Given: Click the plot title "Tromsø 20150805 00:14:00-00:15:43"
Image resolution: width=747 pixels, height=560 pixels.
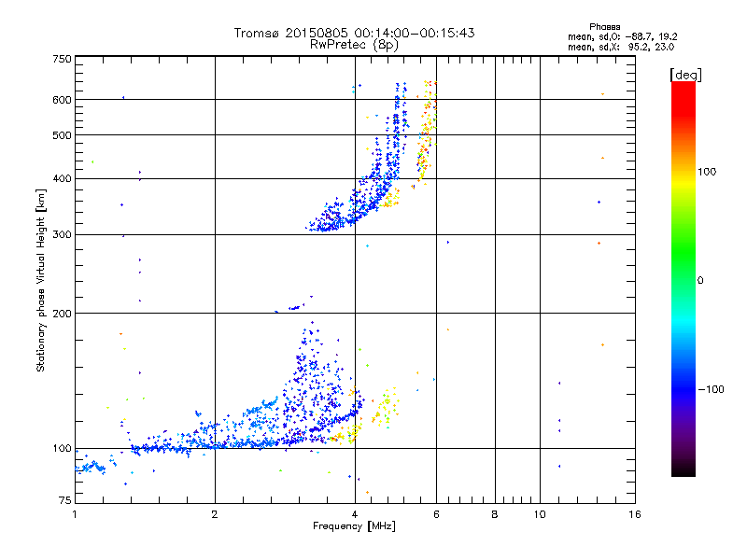Looking at the screenshot, I should tap(354, 33).
